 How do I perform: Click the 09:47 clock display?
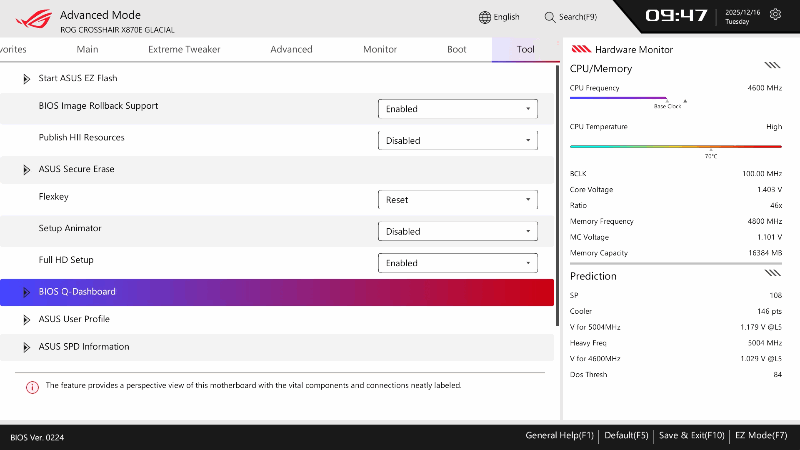pyautogui.click(x=676, y=16)
